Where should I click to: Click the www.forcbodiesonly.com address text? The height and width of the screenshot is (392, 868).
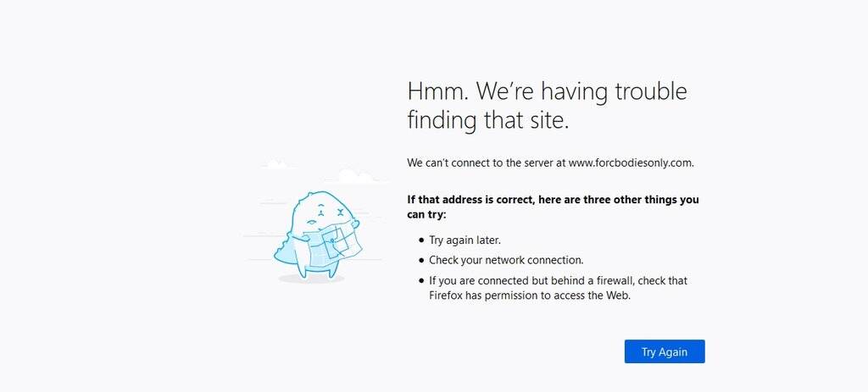(x=631, y=163)
